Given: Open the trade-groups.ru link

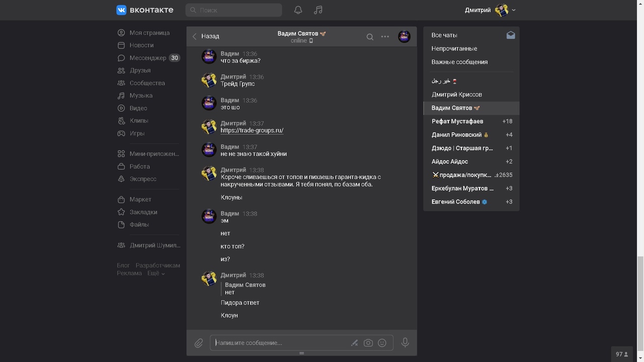Looking at the screenshot, I should (x=252, y=130).
